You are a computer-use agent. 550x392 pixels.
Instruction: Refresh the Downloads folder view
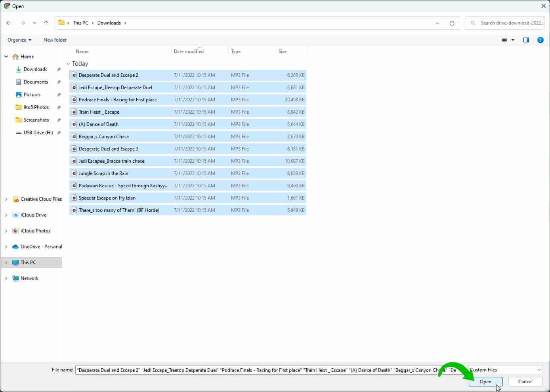(452, 23)
